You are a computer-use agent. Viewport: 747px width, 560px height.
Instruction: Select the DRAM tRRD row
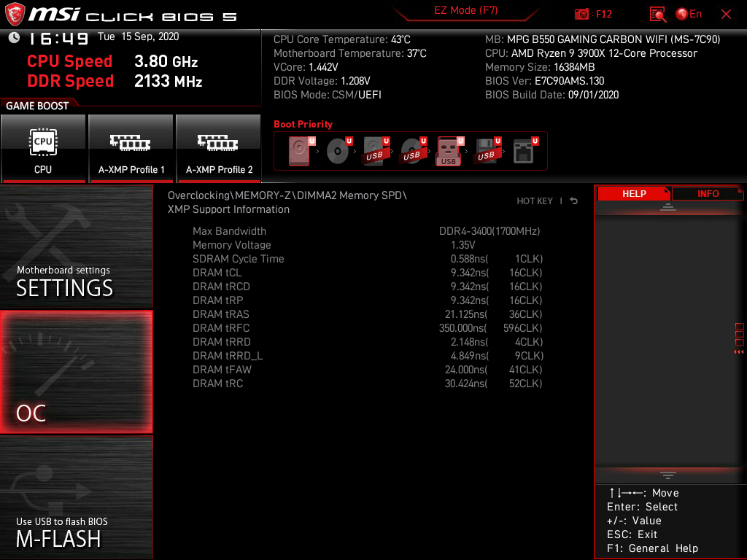pyautogui.click(x=367, y=342)
